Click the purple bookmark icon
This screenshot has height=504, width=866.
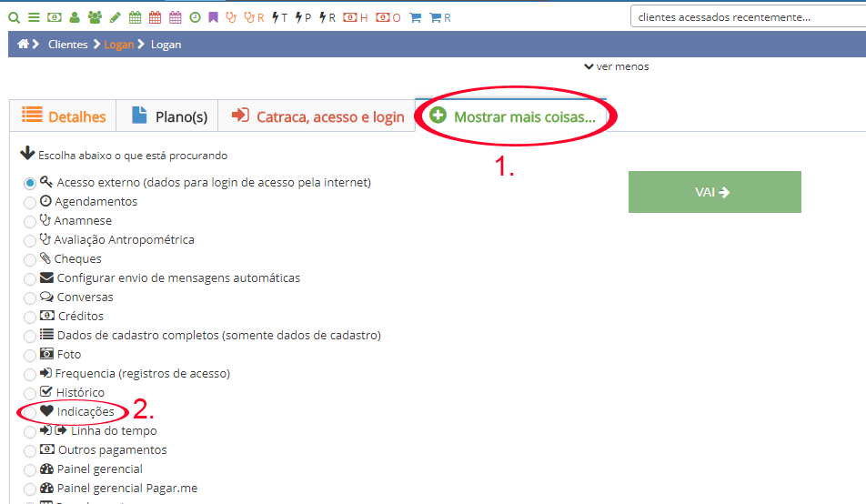pos(213,17)
